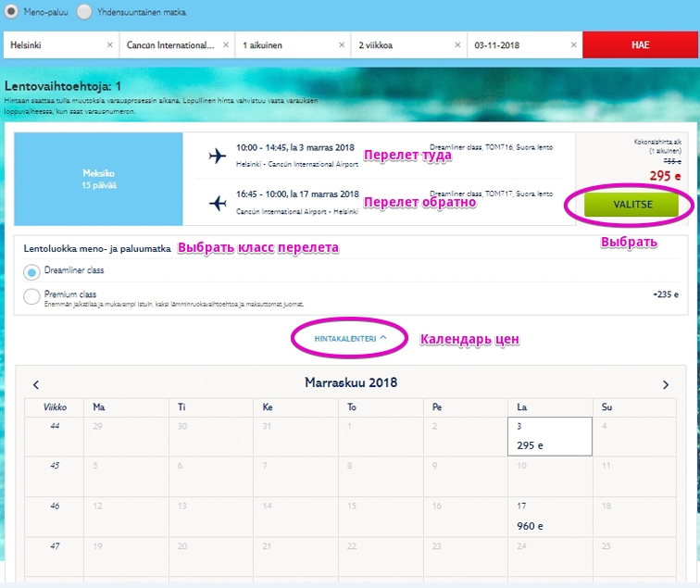The height and width of the screenshot is (588, 700).
Task: Click the outbound flight airplane icon
Action: point(218,156)
